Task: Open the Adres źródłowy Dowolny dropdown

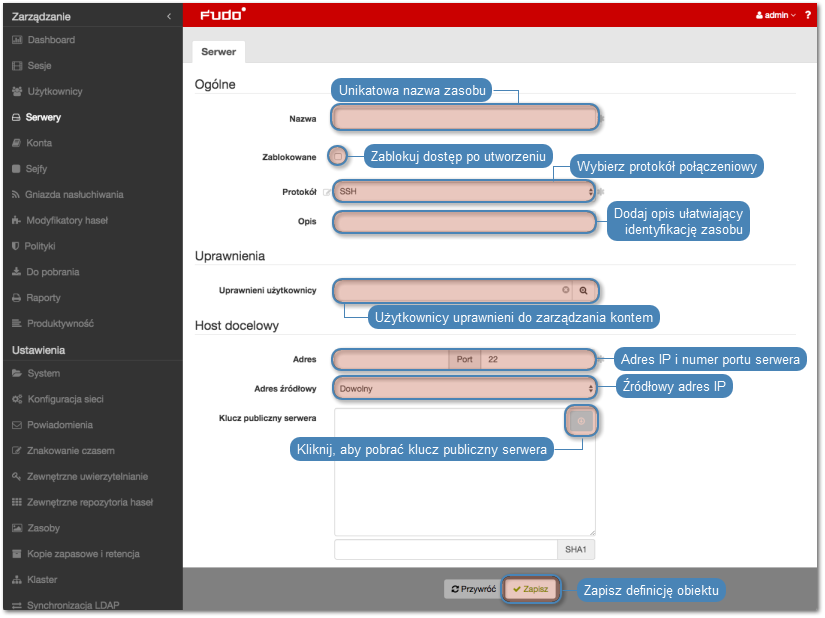Action: click(x=465, y=389)
